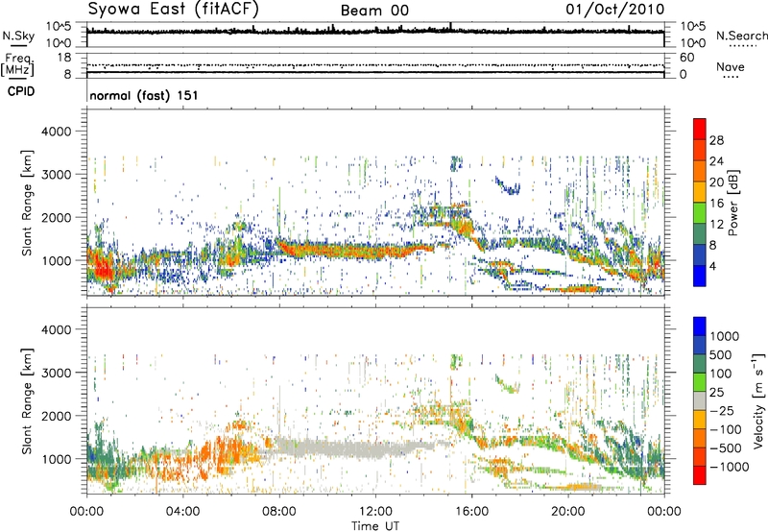Click the 'Beam 00' label
The width and height of the screenshot is (768, 532).
[x=374, y=11]
